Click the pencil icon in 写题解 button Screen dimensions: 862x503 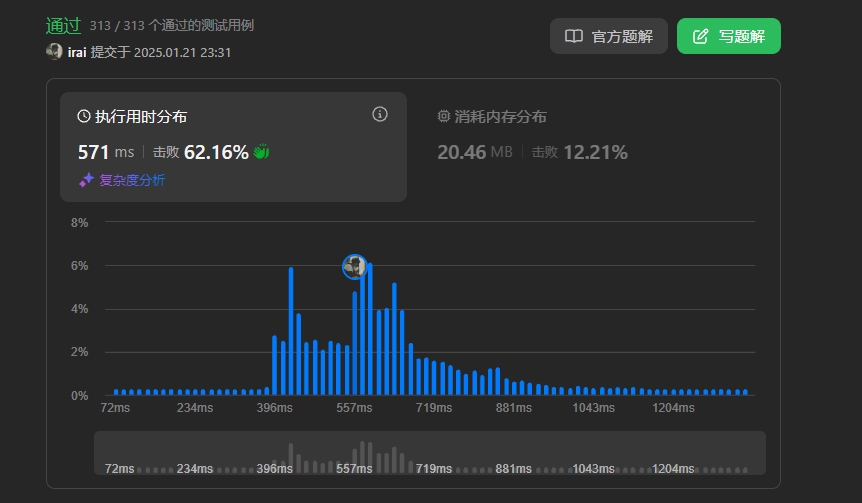[x=701, y=36]
